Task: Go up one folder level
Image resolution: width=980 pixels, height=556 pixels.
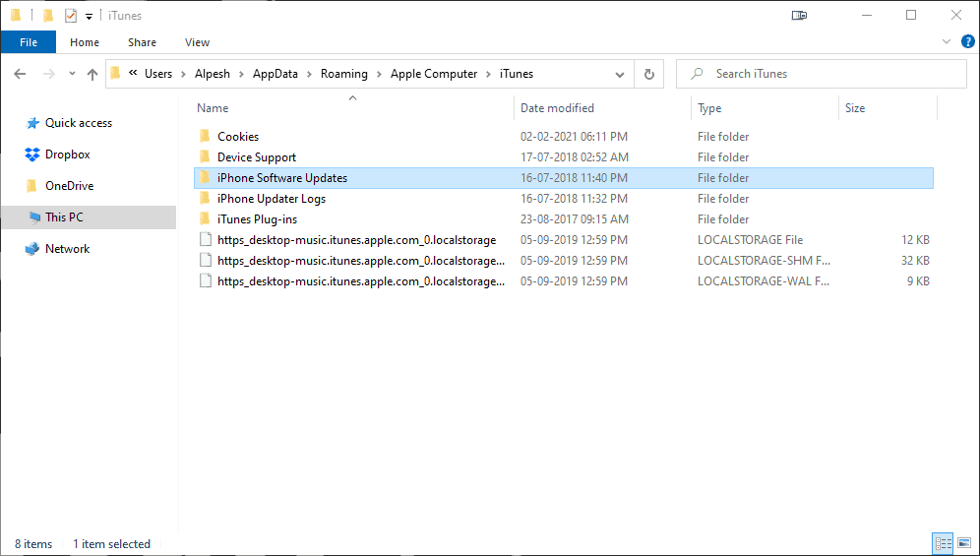Action: 92,74
